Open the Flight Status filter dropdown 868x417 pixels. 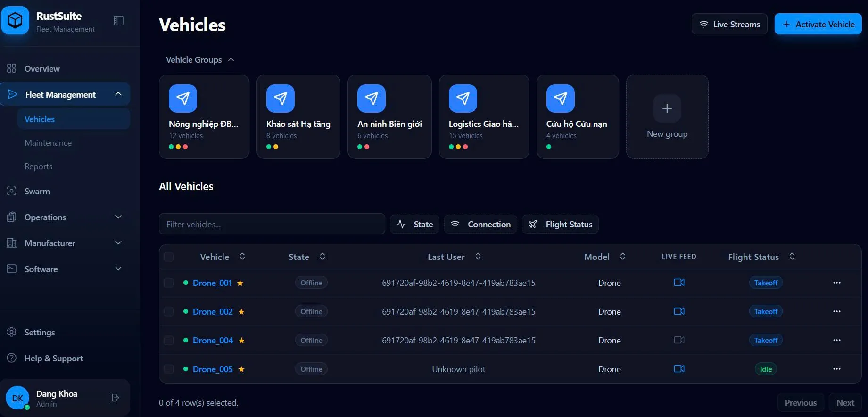[x=560, y=225]
